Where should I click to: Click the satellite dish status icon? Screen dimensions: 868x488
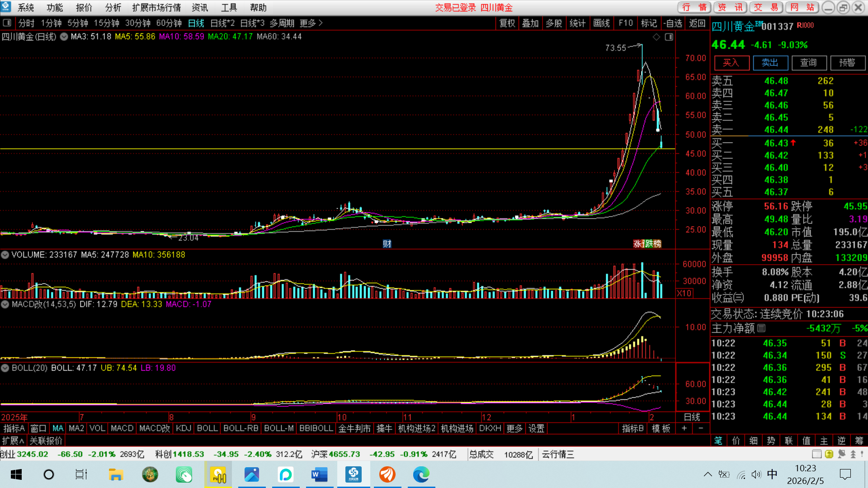[x=841, y=454]
